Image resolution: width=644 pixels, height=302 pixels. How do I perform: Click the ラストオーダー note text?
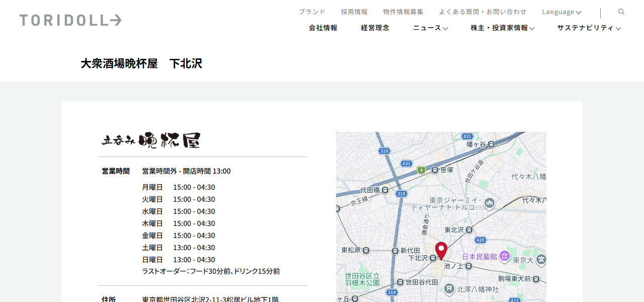[211, 271]
